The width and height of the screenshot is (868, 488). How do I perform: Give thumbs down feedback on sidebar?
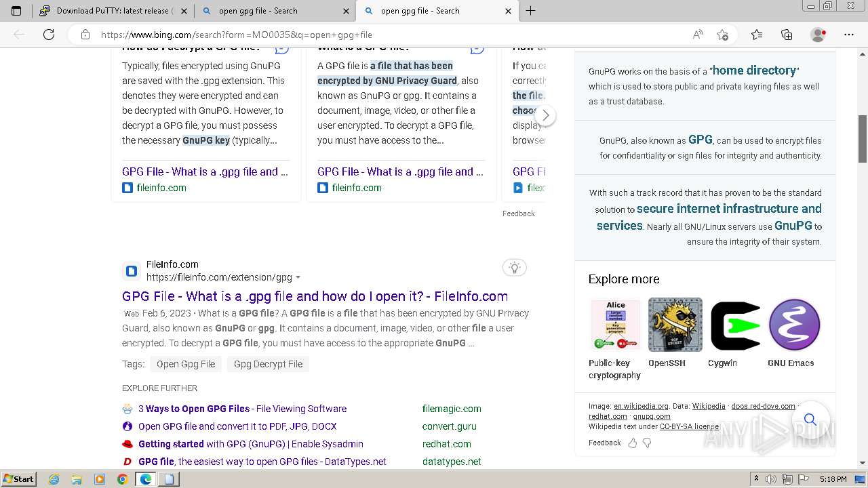[x=647, y=443]
